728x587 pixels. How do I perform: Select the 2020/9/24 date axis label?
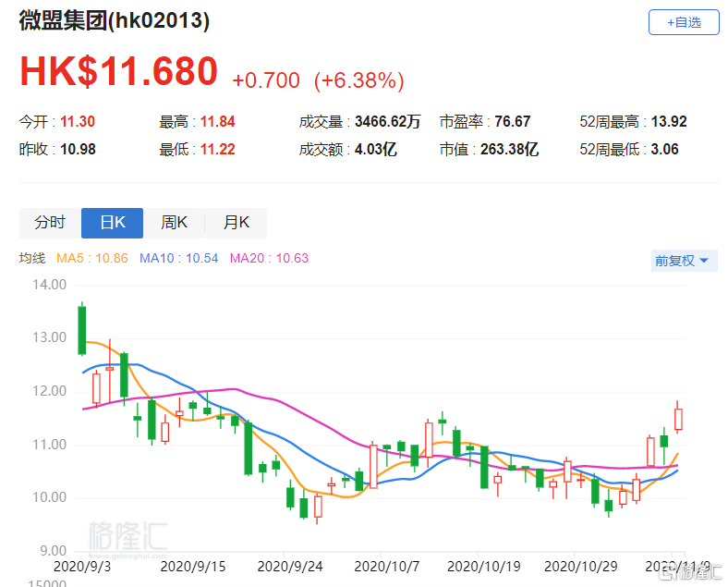click(x=285, y=566)
